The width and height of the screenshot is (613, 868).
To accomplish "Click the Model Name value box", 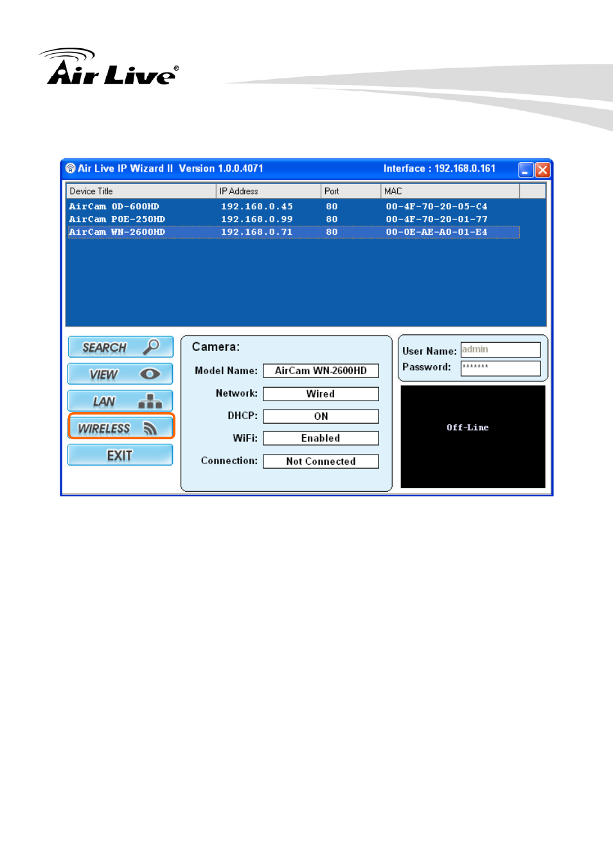I will (x=321, y=371).
